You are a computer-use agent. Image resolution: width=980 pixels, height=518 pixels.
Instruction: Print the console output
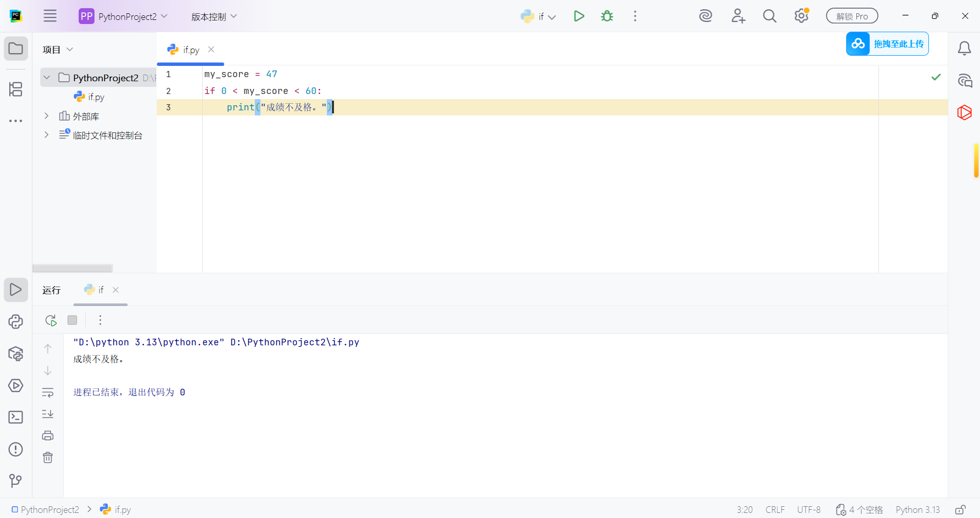pos(47,436)
